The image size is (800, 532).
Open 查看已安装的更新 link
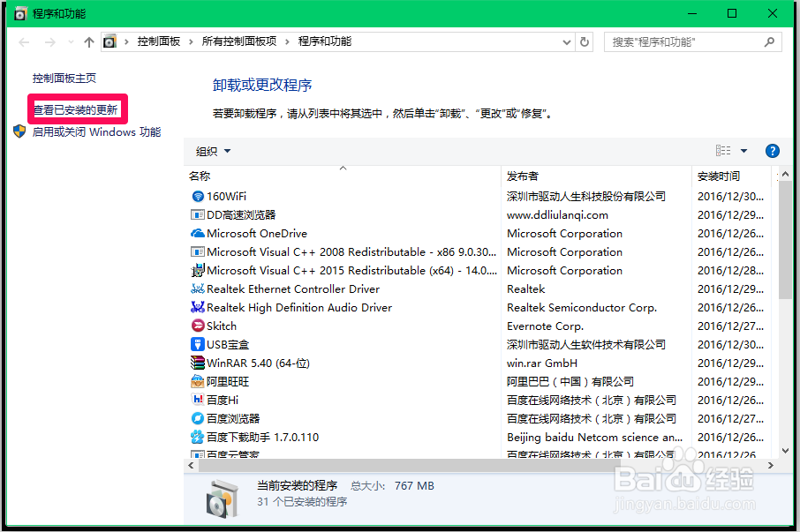click(x=76, y=110)
